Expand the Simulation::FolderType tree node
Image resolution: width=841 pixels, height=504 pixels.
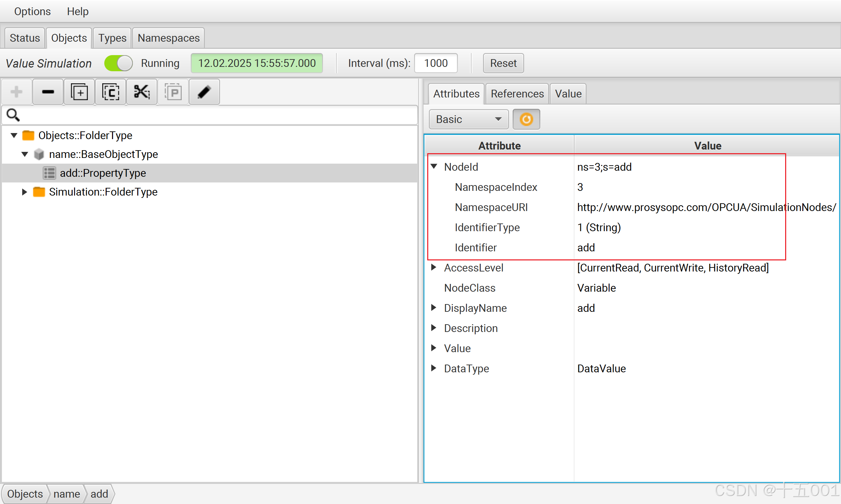[25, 192]
